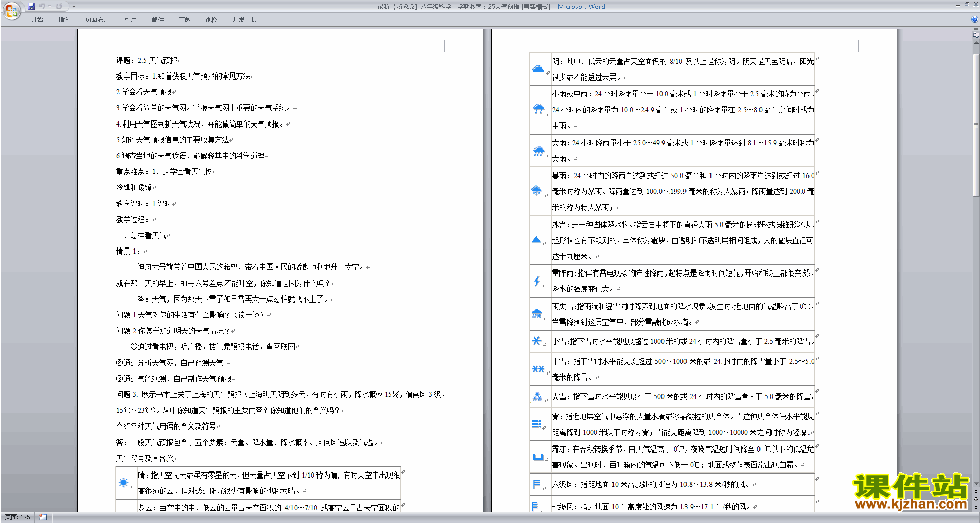980x523 pixels.
Task: Click the line 天气符号及其含义
Action: [x=145, y=458]
